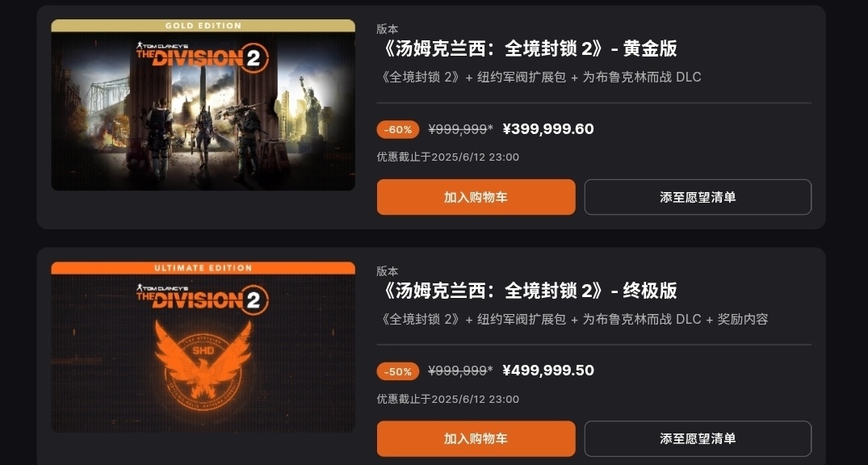This screenshot has width=868, height=465.
Task: Open the 《汤姆克兰西:全境封锁 2》- 终极版 title
Action: (527, 291)
